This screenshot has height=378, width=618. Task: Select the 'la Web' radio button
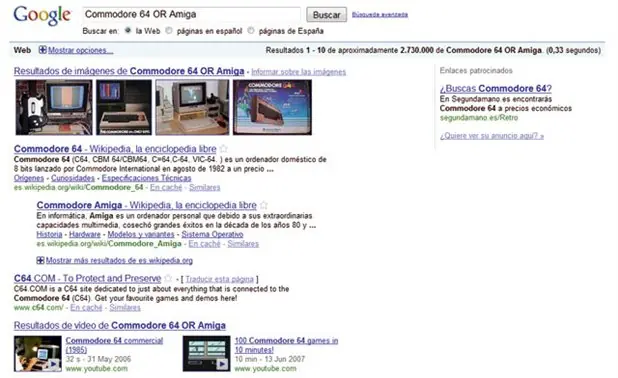(x=128, y=30)
